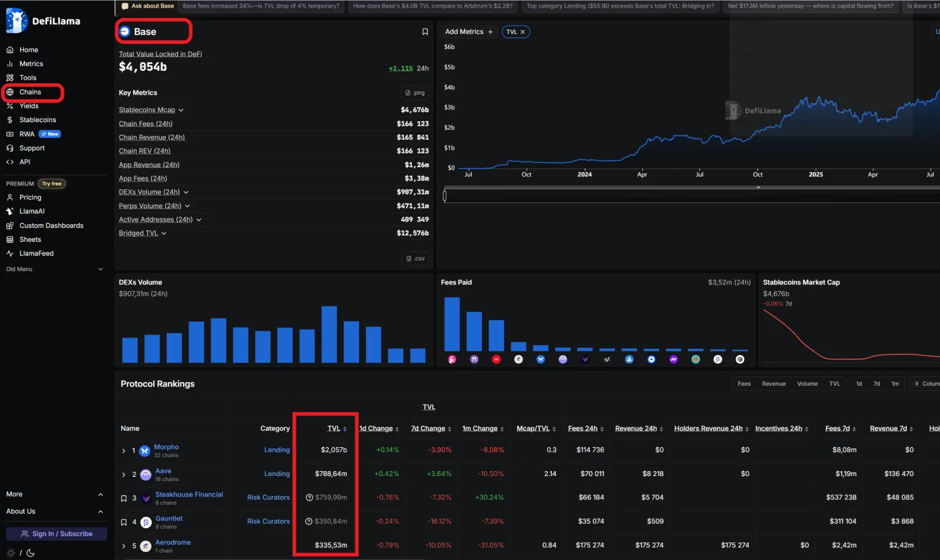Viewport: 940px width, 560px height.
Task: Click the chart time range slider handle
Action: tap(445, 195)
